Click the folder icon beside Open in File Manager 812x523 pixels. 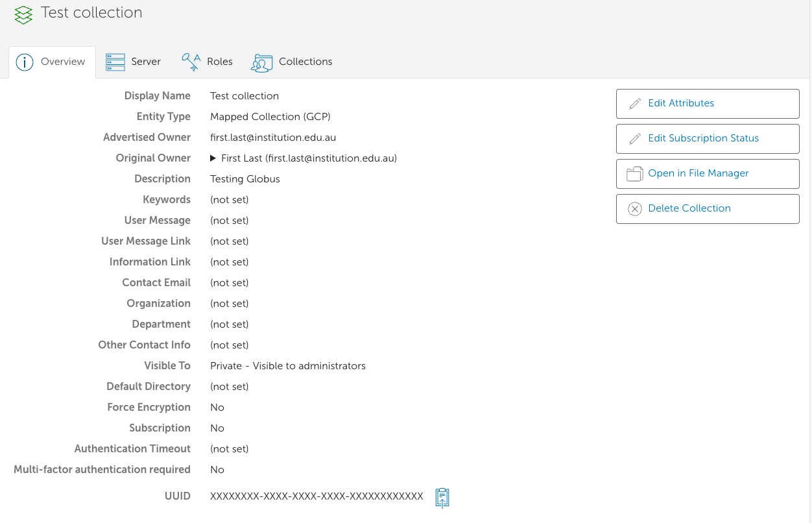[634, 174]
